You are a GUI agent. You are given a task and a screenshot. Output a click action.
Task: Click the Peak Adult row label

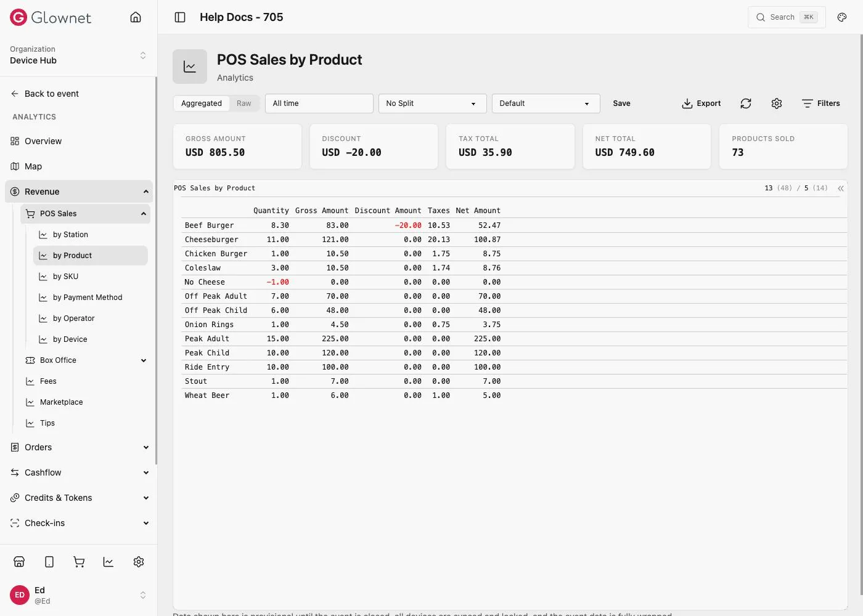(x=207, y=339)
